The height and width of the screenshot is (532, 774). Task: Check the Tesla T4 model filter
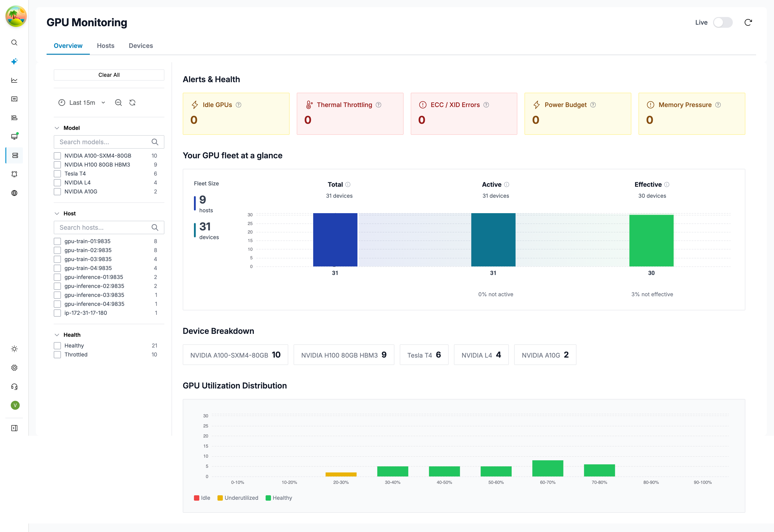pyautogui.click(x=57, y=174)
